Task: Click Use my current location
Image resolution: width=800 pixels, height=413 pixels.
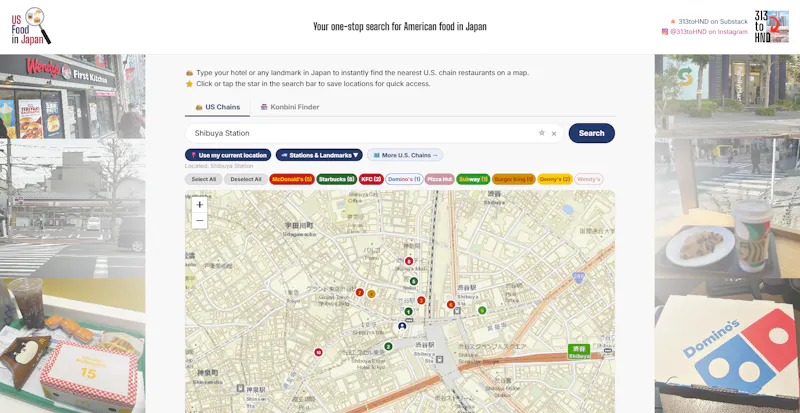Action: coord(228,155)
